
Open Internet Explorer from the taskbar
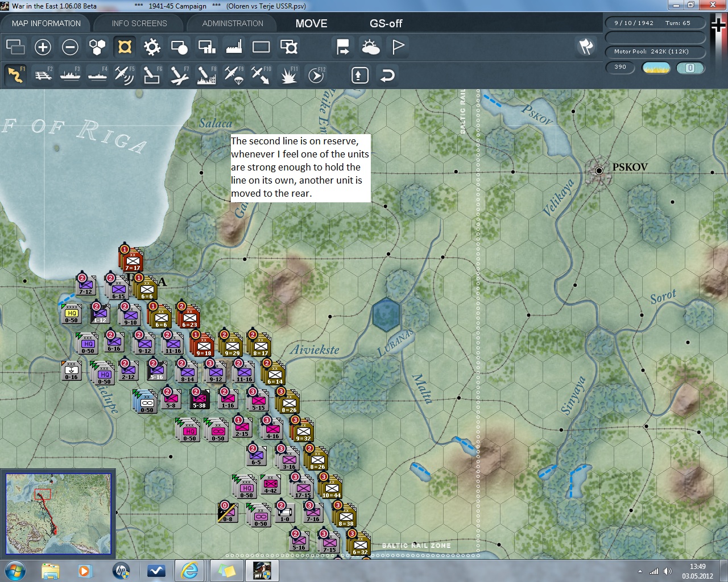pos(189,570)
